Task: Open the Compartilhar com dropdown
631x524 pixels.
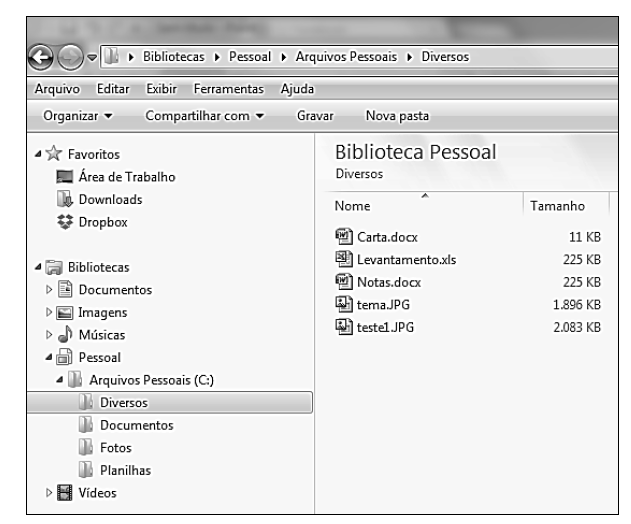Action: [x=203, y=116]
